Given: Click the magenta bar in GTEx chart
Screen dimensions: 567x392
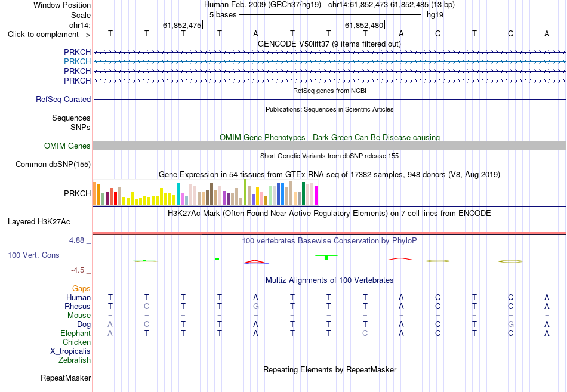Looking at the screenshot, I should (316, 196).
